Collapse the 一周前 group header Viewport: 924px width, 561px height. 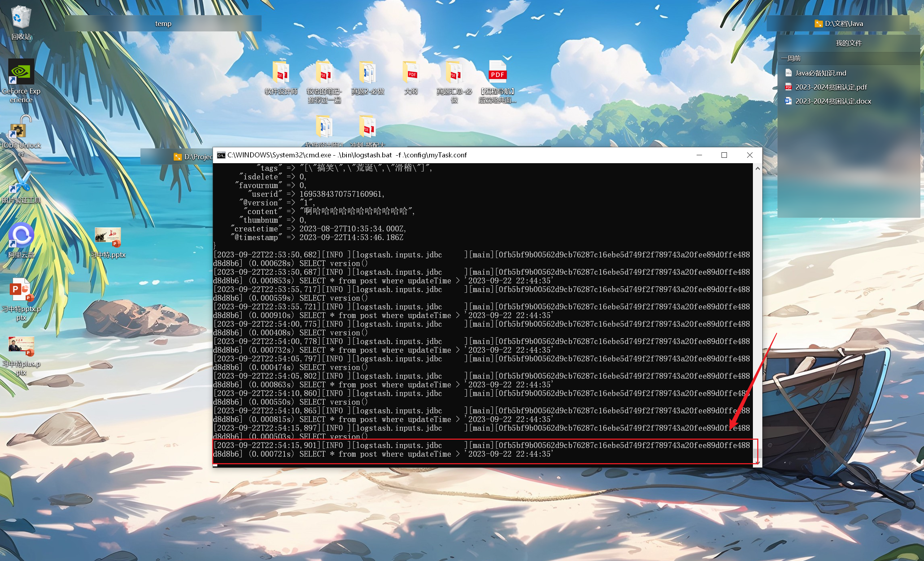click(x=849, y=58)
